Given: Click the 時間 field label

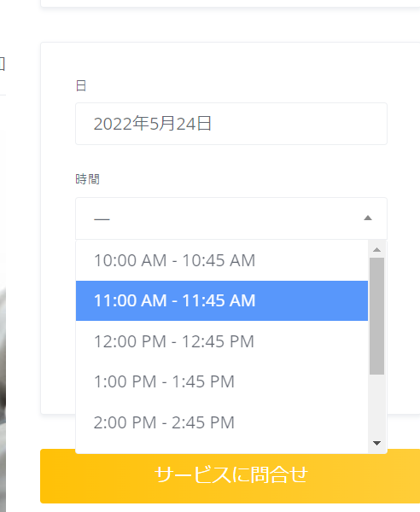Looking at the screenshot, I should click(87, 179).
